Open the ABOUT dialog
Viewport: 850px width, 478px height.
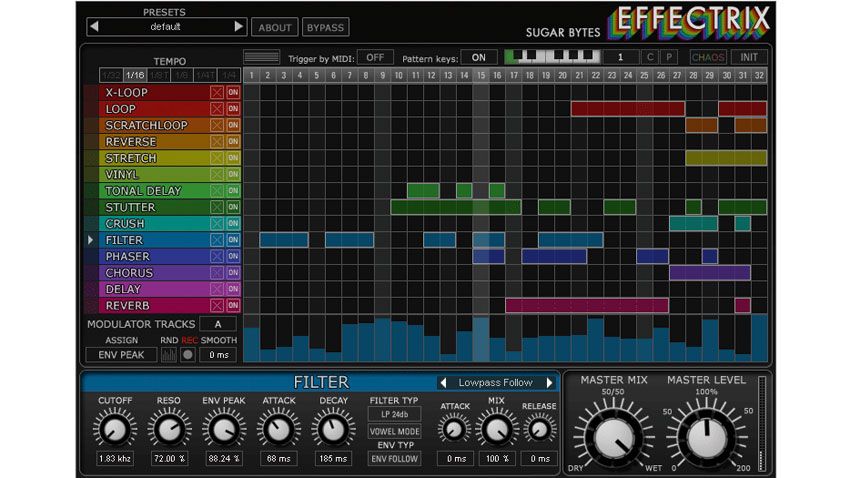(275, 27)
